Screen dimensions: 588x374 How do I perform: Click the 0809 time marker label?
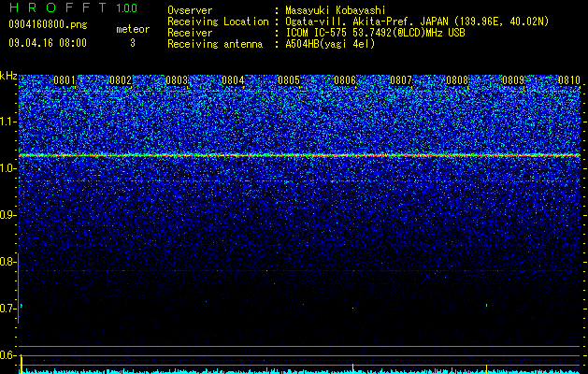pos(513,80)
